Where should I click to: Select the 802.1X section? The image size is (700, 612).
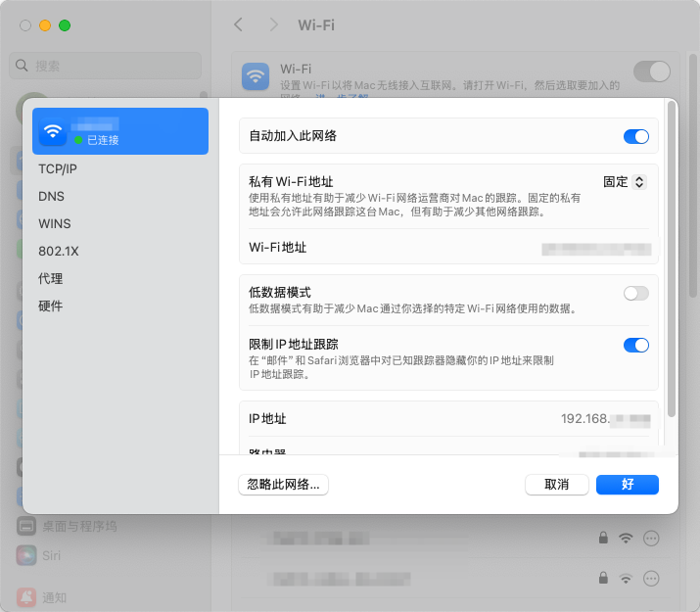59,252
